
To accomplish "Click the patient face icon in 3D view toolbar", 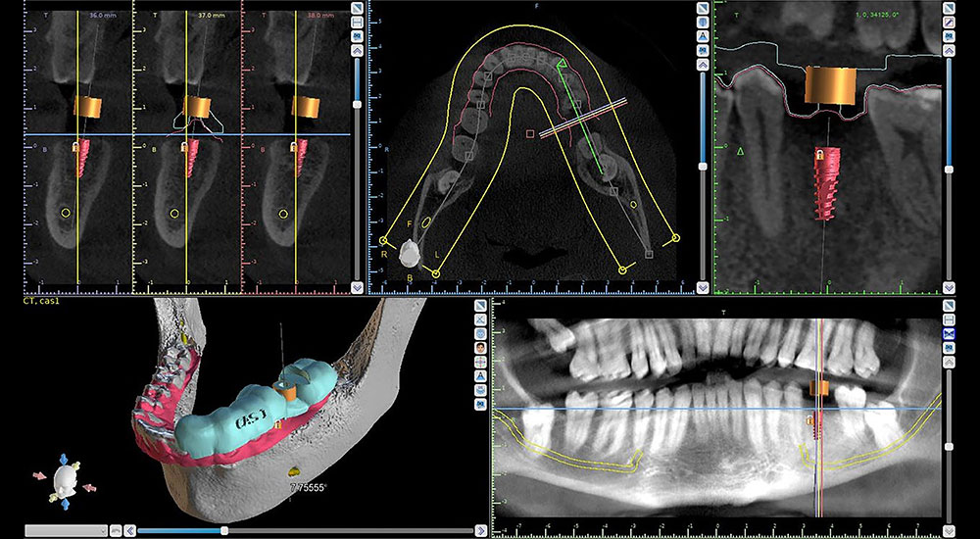I will (480, 348).
